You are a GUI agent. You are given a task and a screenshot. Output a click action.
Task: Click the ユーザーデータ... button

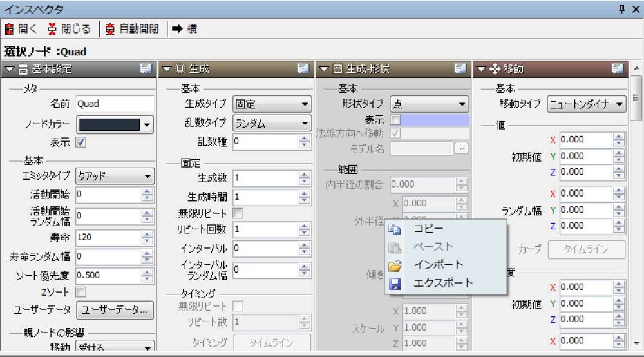pos(115,310)
